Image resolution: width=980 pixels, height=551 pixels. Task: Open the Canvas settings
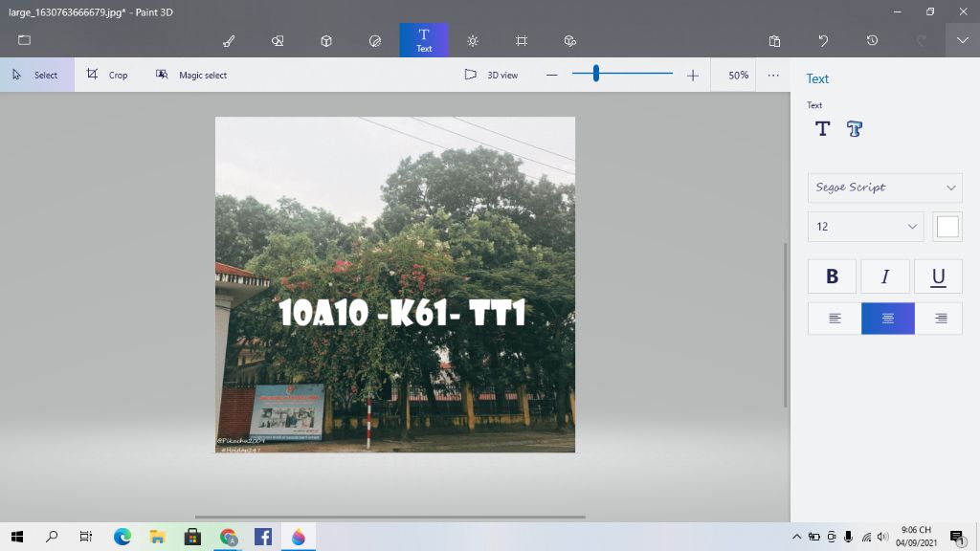pyautogui.click(x=521, y=40)
